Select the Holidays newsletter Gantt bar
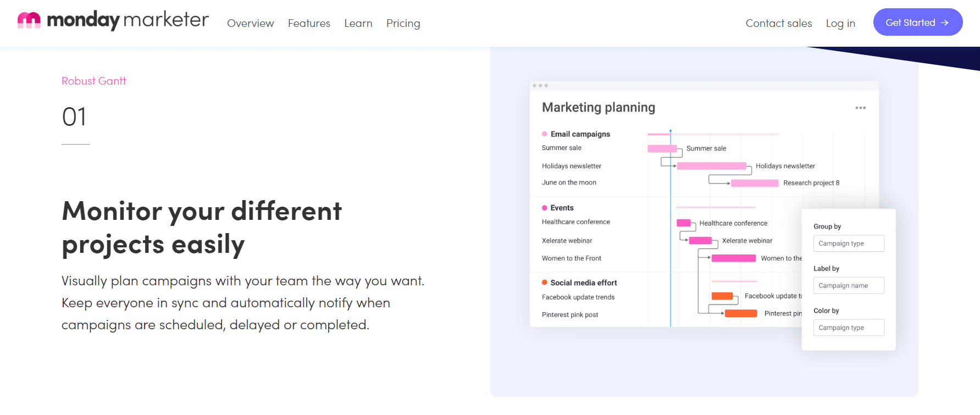 click(711, 166)
